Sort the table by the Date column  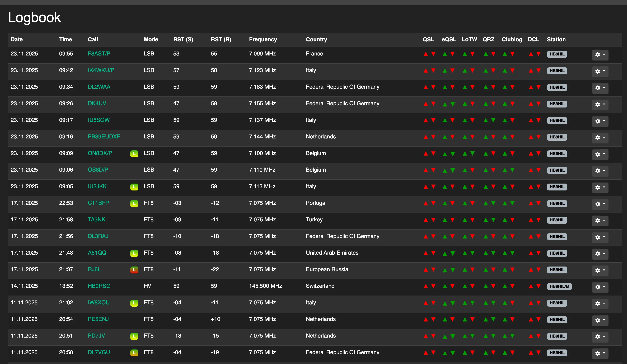tap(16, 39)
